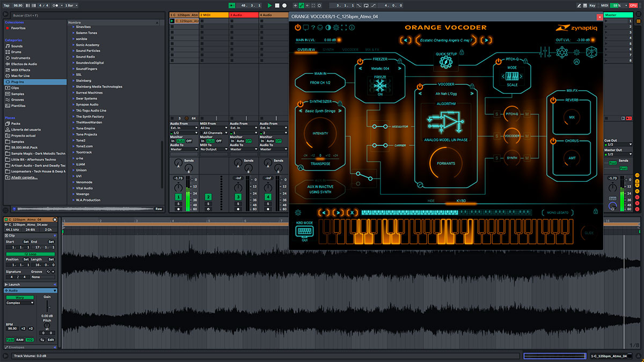Image resolution: width=644 pixels, height=362 pixels.
Task: Adjust the Reverb MIX knob
Action: pyautogui.click(x=572, y=116)
